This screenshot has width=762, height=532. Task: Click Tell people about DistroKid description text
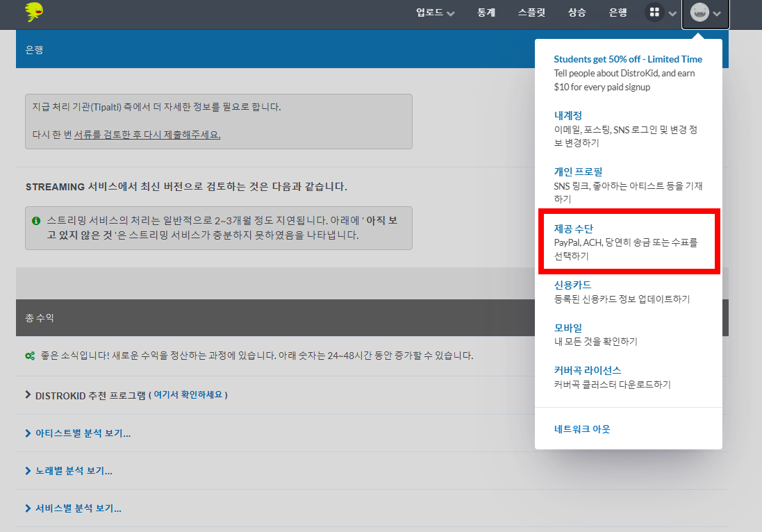[624, 80]
